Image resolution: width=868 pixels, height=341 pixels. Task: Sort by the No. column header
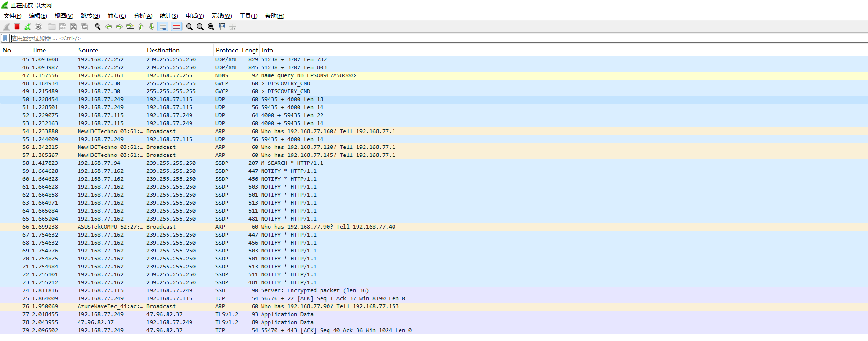[x=15, y=50]
